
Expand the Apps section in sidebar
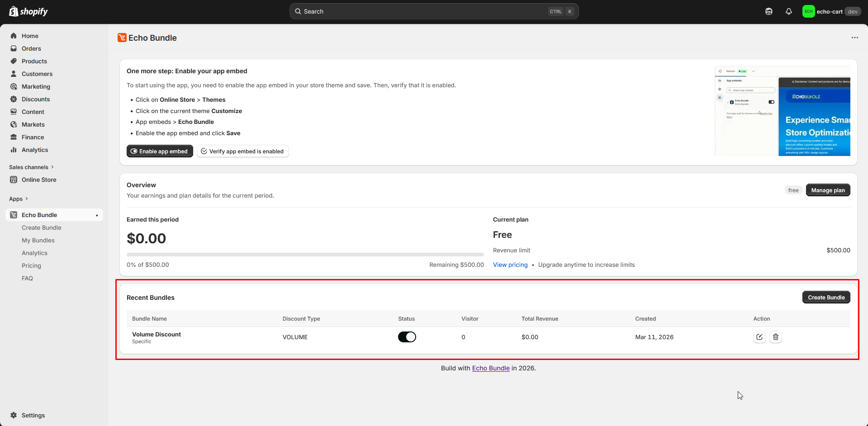coord(19,199)
